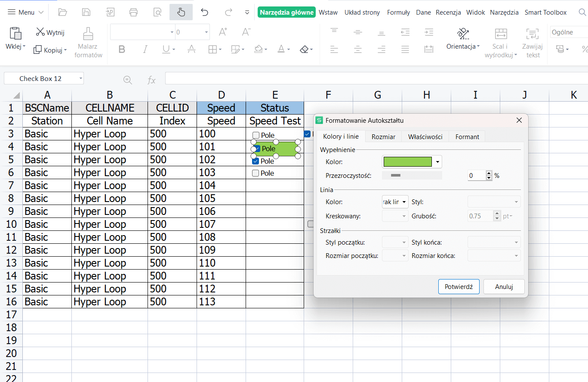Click the Undo arrow icon

coord(204,12)
